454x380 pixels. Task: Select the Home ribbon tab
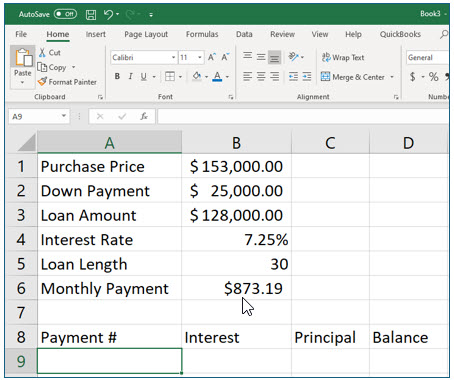tap(58, 34)
